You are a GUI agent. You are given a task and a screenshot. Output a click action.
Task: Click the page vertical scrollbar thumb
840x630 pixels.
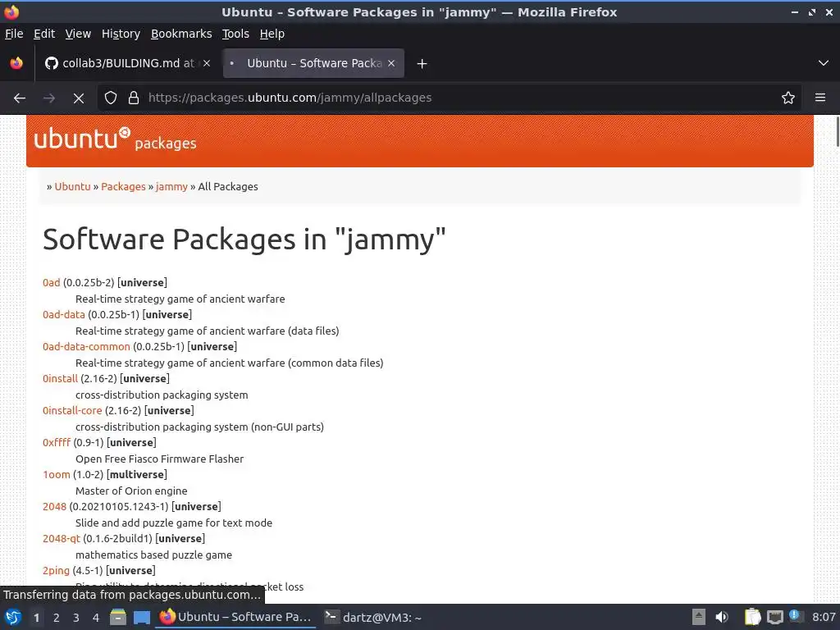(837, 131)
